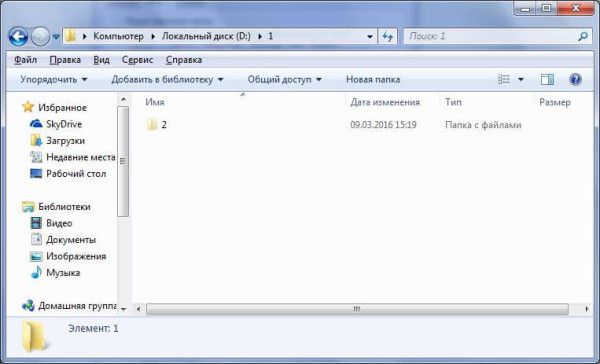Click navigation pane scroll down arrow

click(x=123, y=309)
